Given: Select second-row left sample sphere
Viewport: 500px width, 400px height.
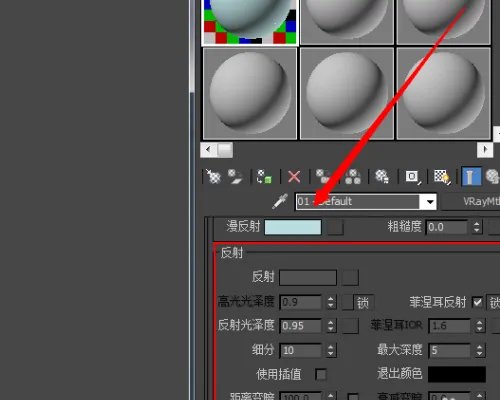Looking at the screenshot, I should [x=250, y=93].
